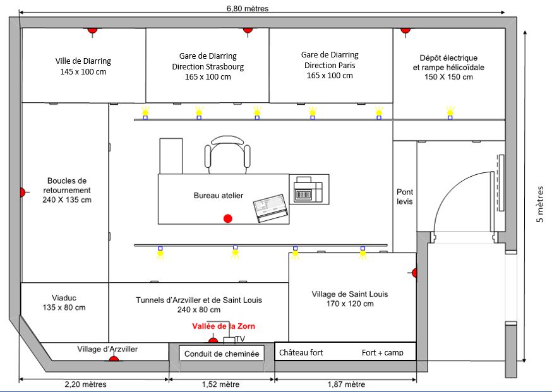
Task: Select red marker below Village d'Arzviller
Action: 114,359
